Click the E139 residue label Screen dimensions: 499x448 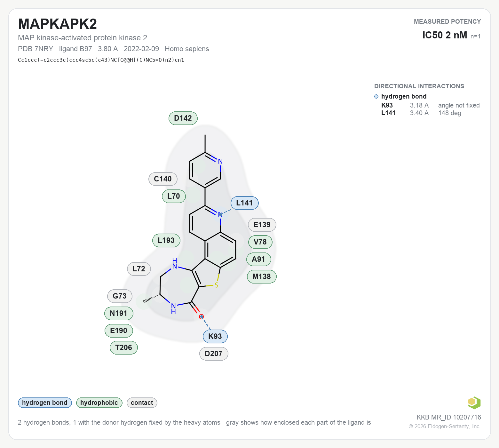(x=262, y=225)
